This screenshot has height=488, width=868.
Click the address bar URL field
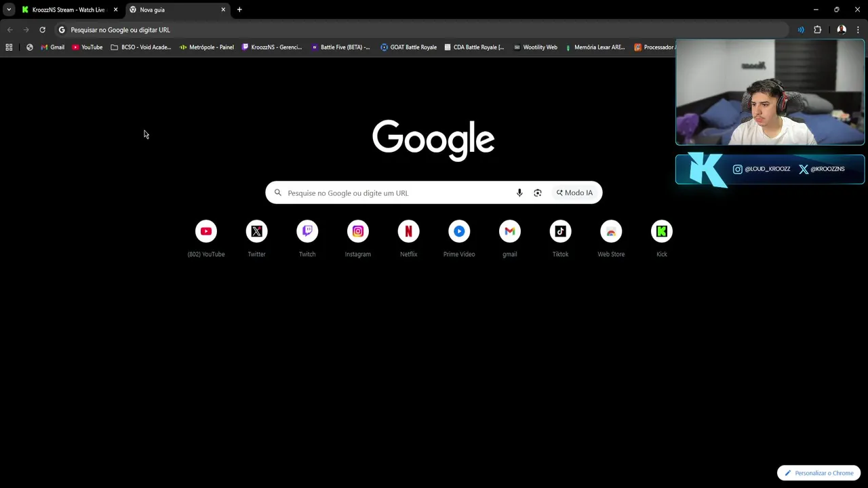(x=420, y=30)
